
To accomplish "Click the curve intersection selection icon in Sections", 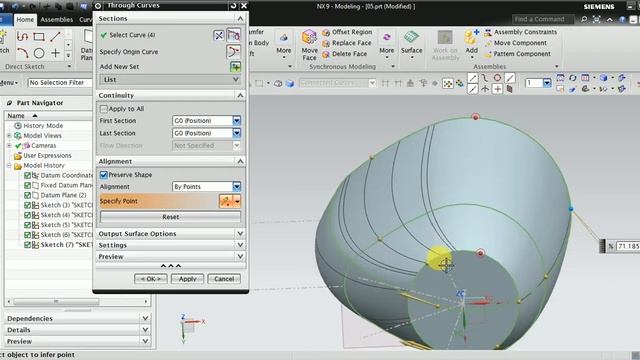I will (219, 36).
